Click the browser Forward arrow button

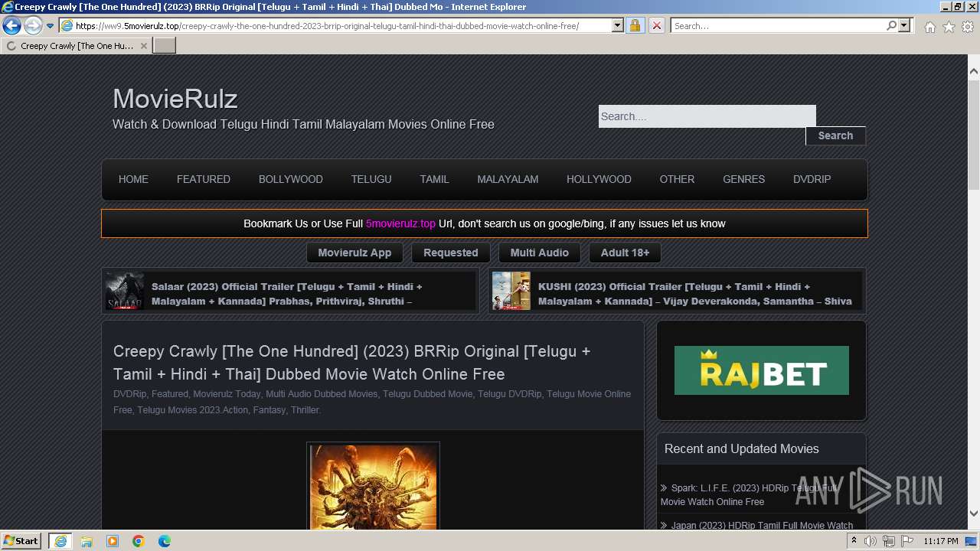click(33, 26)
